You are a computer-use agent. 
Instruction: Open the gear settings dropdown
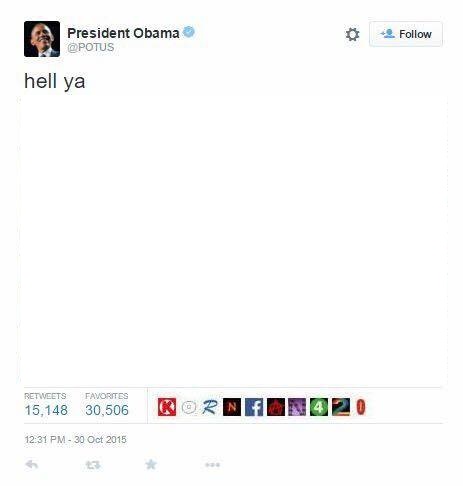click(x=352, y=34)
